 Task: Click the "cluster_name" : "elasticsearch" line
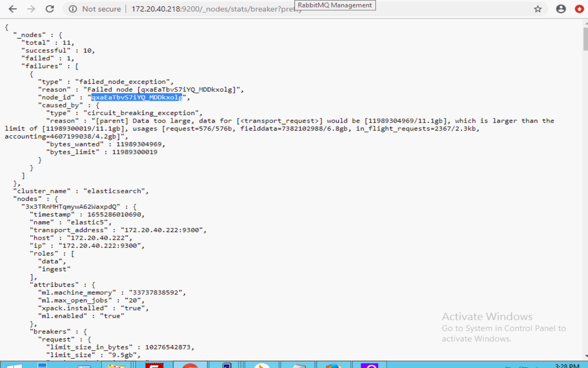click(81, 191)
